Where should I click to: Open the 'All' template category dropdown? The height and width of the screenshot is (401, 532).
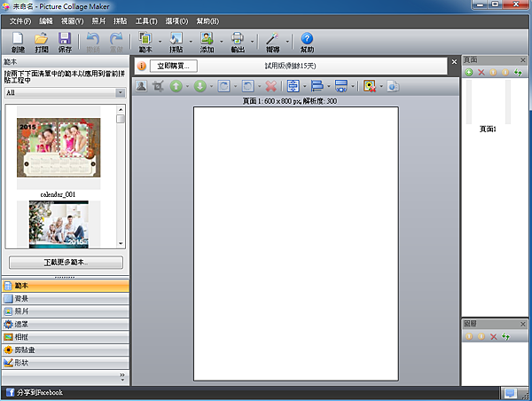[x=65, y=91]
